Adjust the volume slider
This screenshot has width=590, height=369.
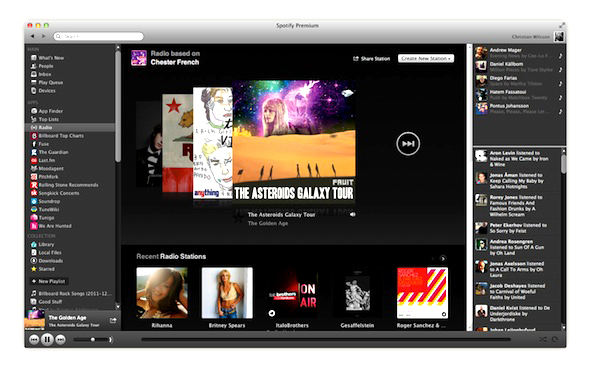coord(93,340)
